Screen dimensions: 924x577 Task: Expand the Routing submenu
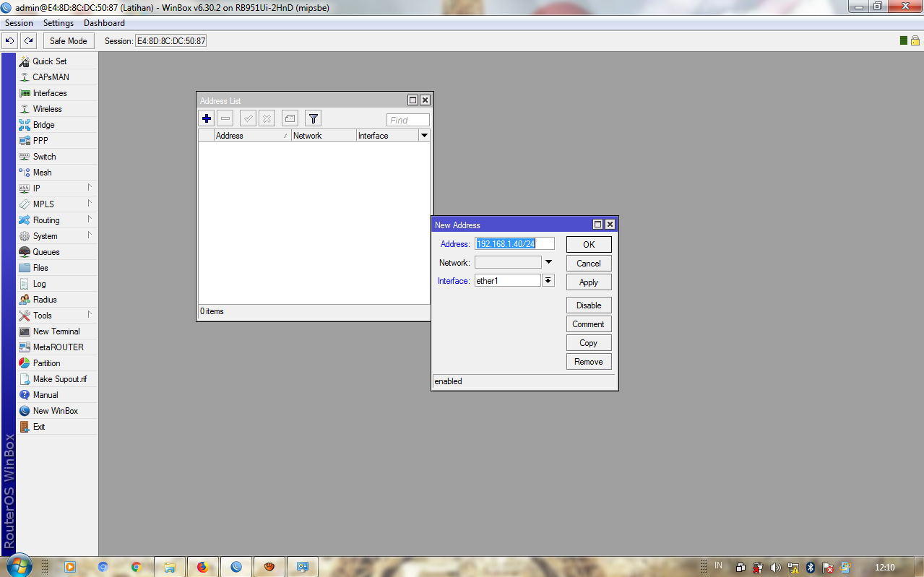coord(57,220)
